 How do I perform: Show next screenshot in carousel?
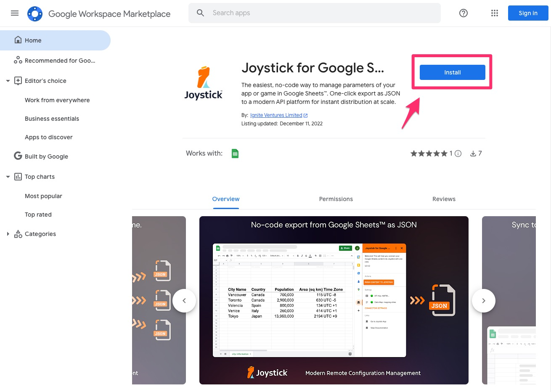484,301
